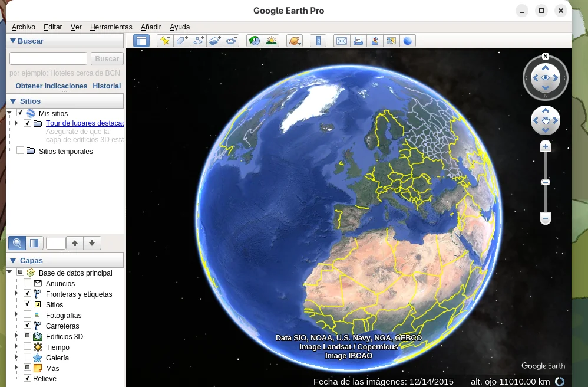The image size is (588, 387).
Task: Click the panel split-view icon beside the magnifier
Action: 34,243
